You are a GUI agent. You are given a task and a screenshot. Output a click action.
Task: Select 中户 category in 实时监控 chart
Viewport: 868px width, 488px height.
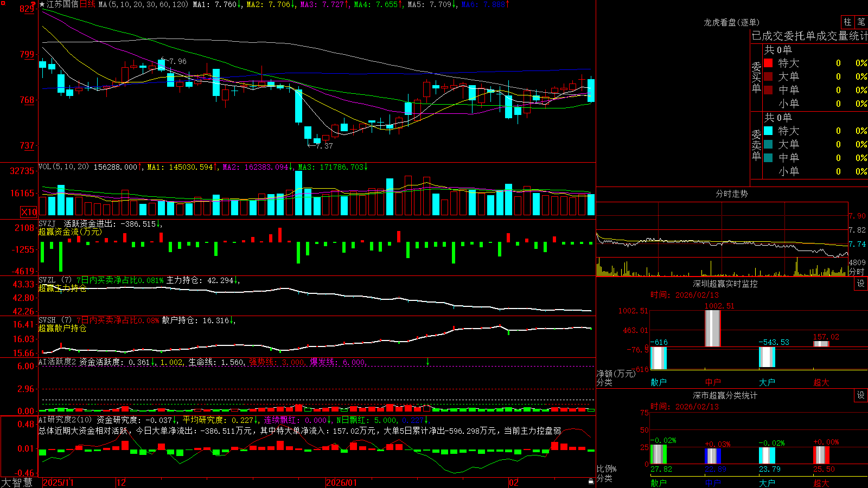[713, 382]
